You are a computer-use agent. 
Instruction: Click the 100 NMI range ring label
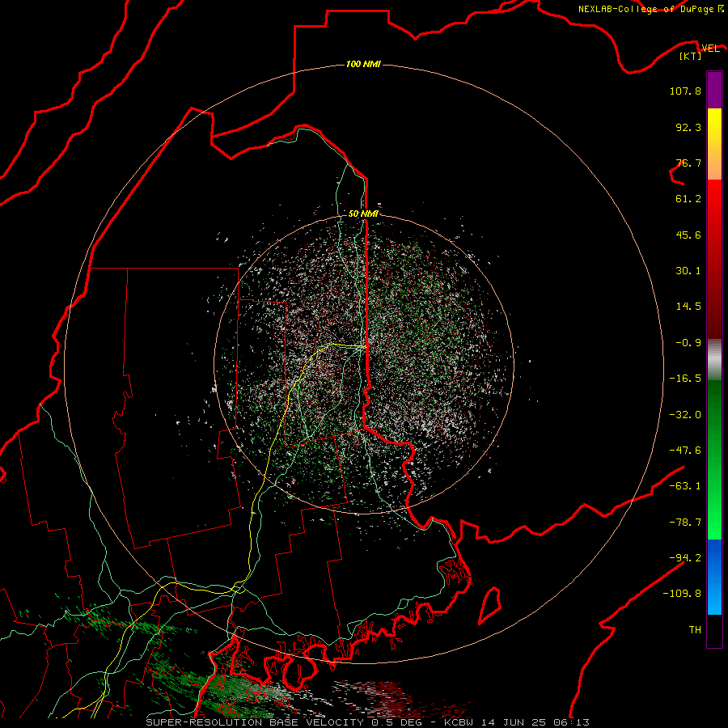point(363,64)
